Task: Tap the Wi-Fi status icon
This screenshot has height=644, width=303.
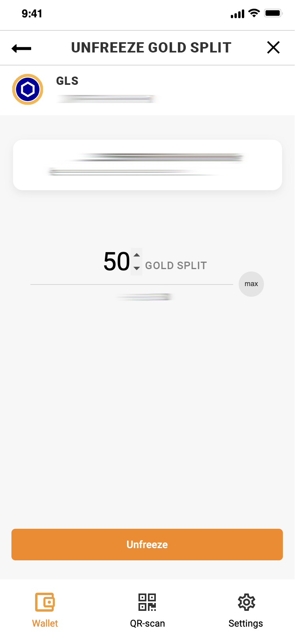Action: point(254,13)
